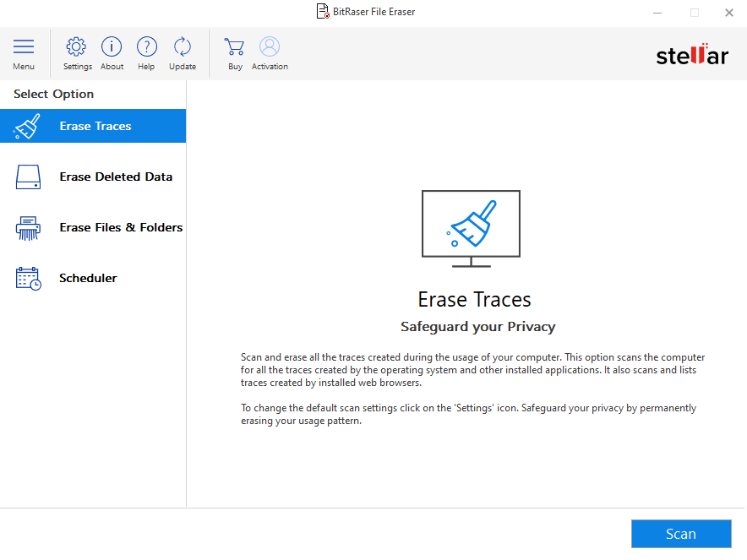This screenshot has width=747, height=560.
Task: Click the broom icon in the sidebar
Action: (27, 126)
